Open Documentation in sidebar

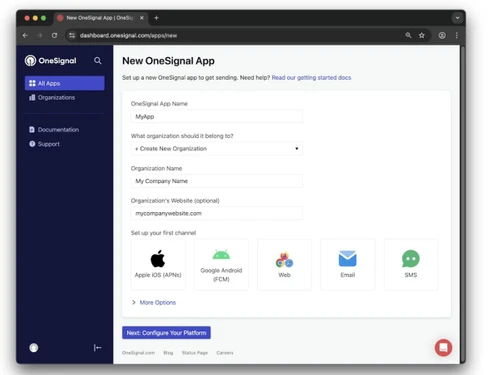[54, 130]
